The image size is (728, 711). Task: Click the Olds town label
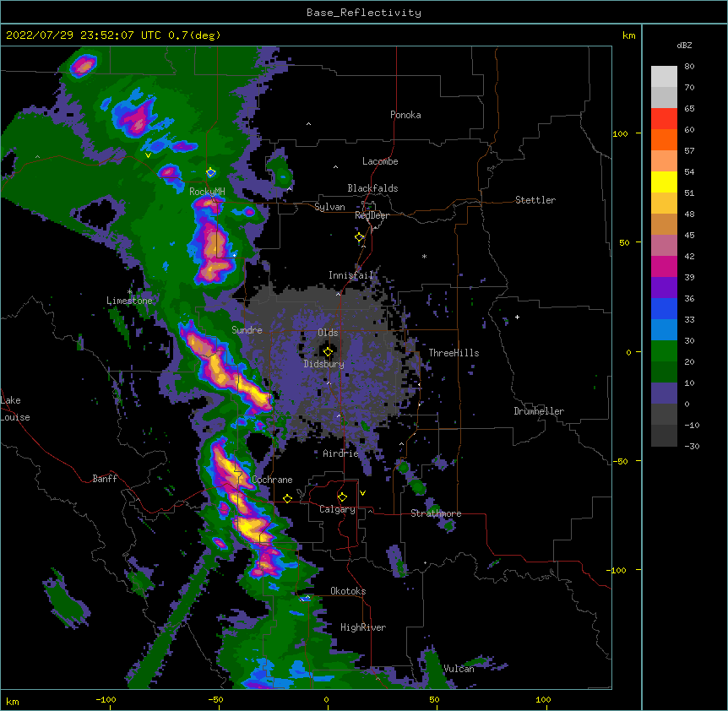(x=328, y=333)
